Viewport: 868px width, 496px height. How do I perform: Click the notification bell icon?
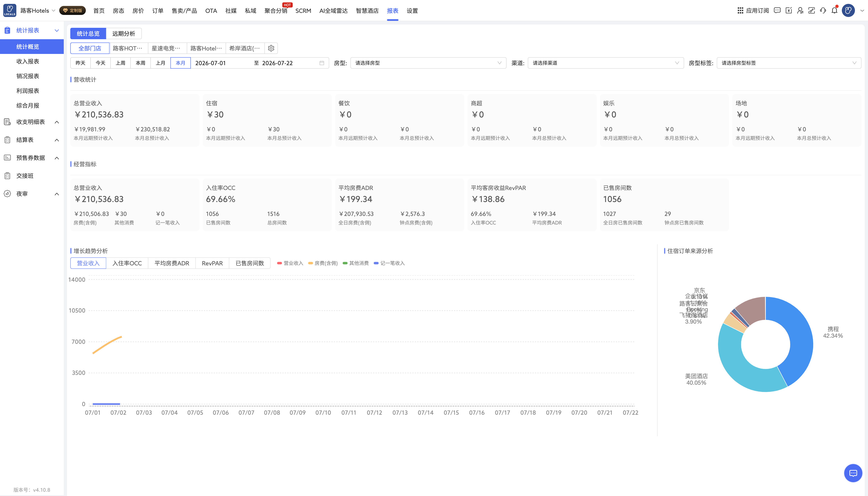click(x=834, y=11)
